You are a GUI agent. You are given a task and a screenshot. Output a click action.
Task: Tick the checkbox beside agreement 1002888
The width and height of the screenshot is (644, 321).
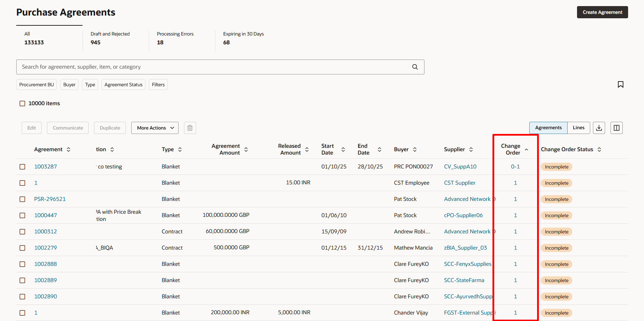pos(22,264)
